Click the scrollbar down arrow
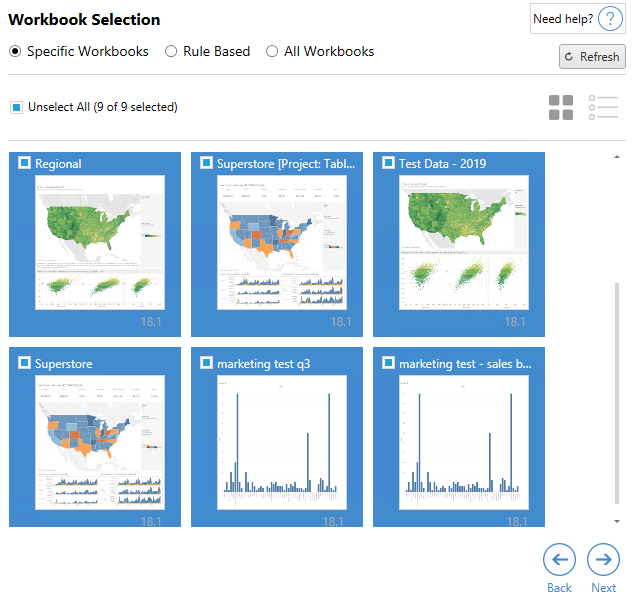640x601 pixels. point(616,521)
